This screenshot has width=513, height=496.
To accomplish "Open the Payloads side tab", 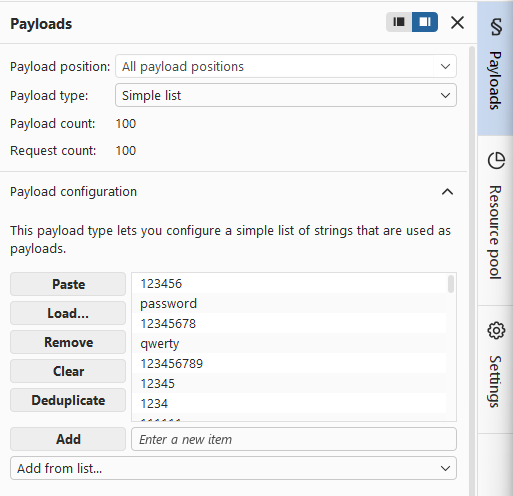I will click(x=495, y=69).
